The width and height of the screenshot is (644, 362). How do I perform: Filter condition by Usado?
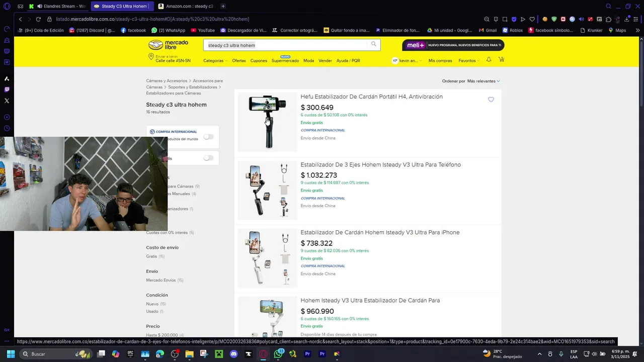[154, 311]
